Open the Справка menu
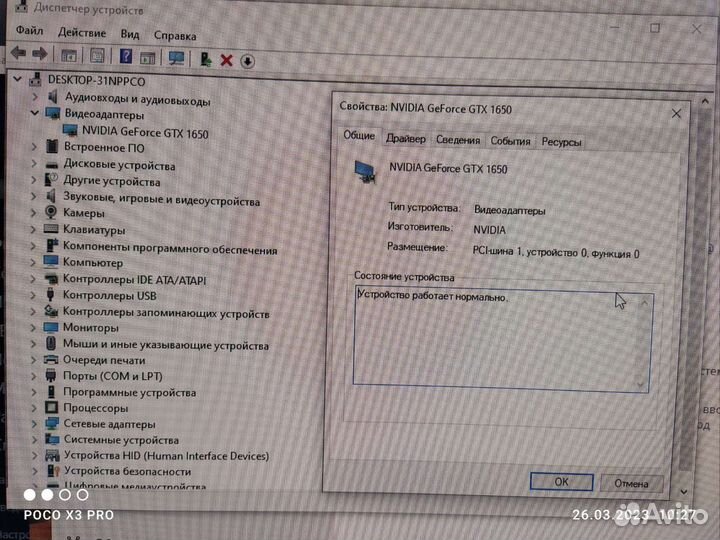The height and width of the screenshot is (540, 720). pos(175,35)
